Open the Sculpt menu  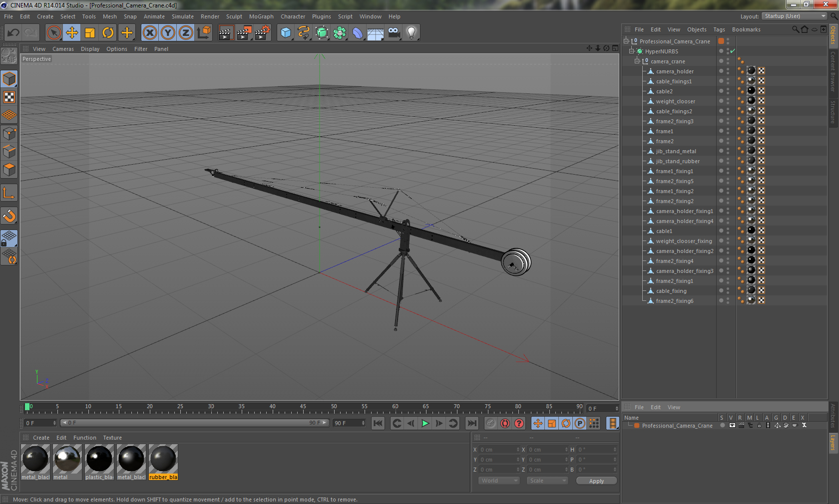234,16
